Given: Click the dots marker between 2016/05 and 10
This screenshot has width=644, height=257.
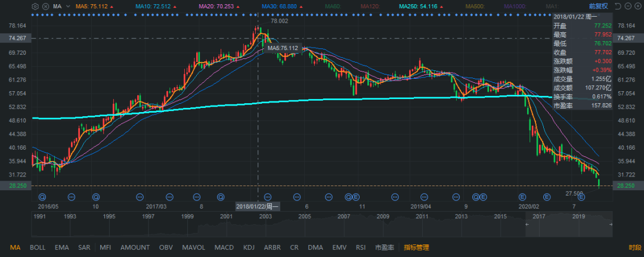Looking at the screenshot, I should pyautogui.click(x=72, y=197).
